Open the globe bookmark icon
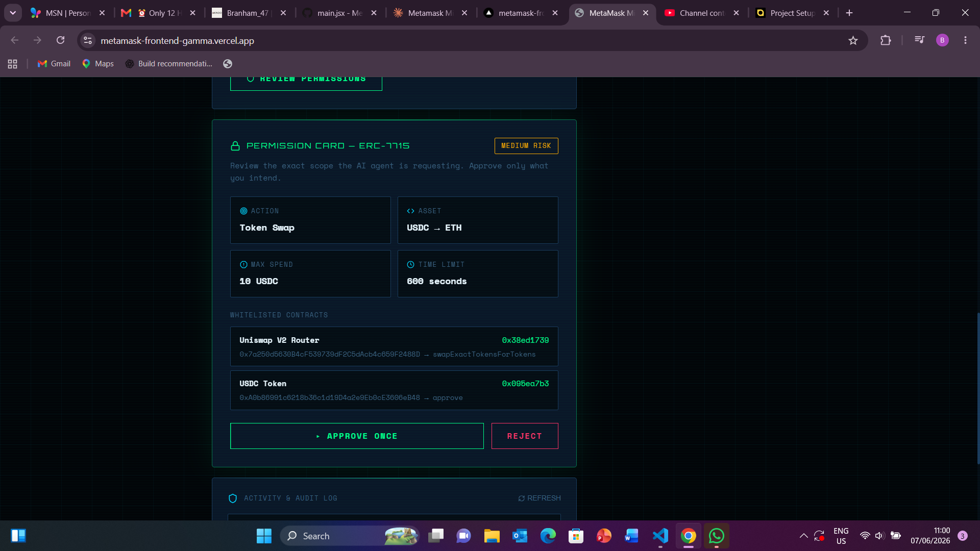 (228, 64)
